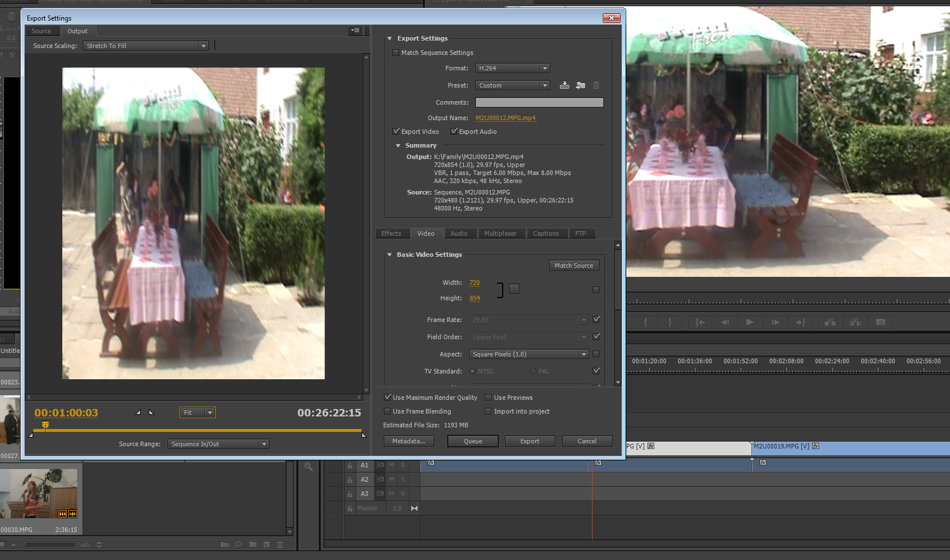This screenshot has height=560, width=950.
Task: Switch to the Audio tab
Action: (459, 233)
